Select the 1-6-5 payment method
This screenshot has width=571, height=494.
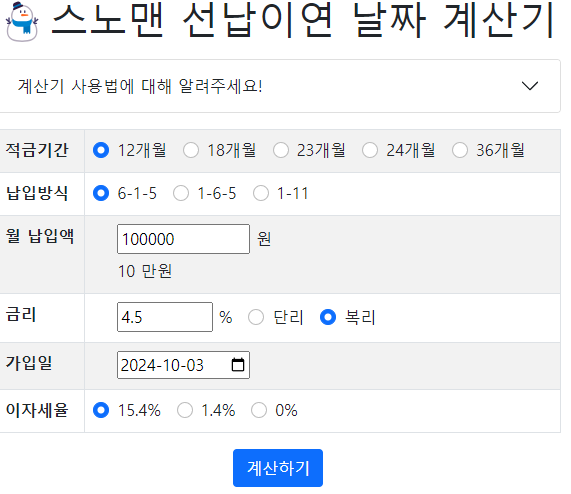click(181, 193)
